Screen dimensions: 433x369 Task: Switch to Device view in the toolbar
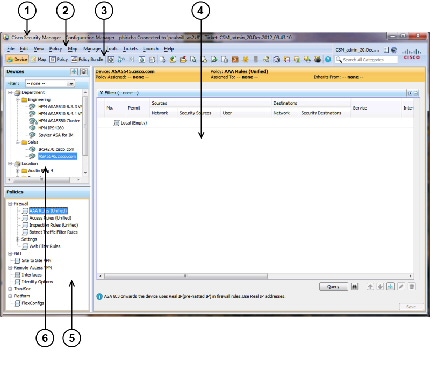17,59
